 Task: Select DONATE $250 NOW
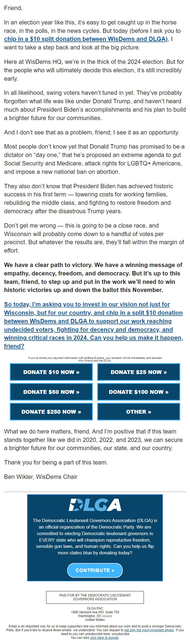51,411
